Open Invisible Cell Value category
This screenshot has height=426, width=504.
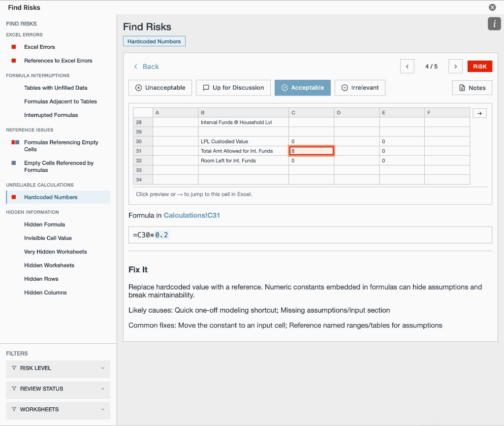(x=48, y=238)
